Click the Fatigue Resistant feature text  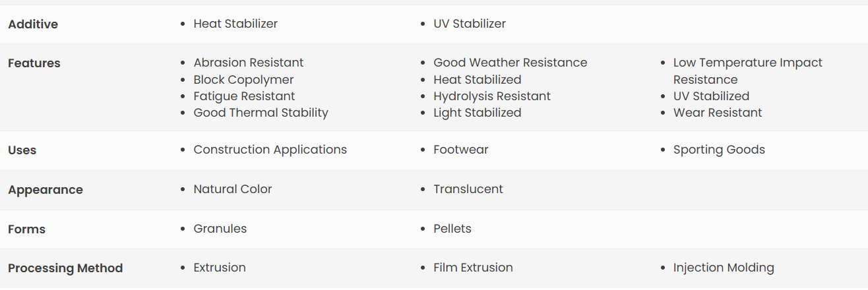click(x=244, y=96)
